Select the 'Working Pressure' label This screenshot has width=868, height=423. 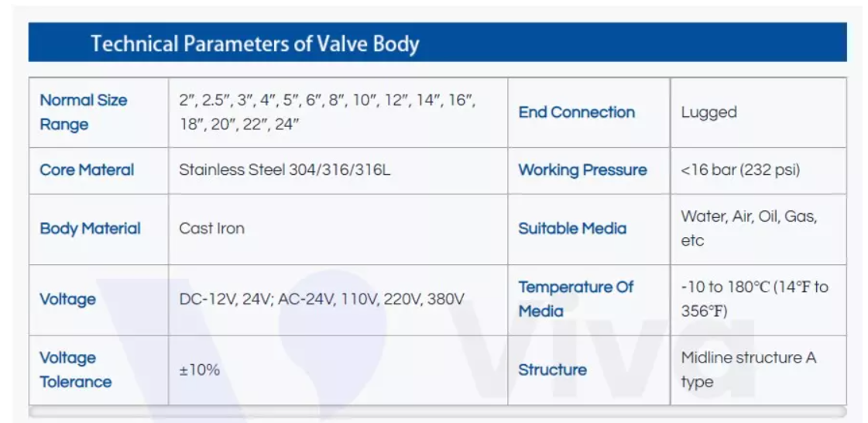582,170
